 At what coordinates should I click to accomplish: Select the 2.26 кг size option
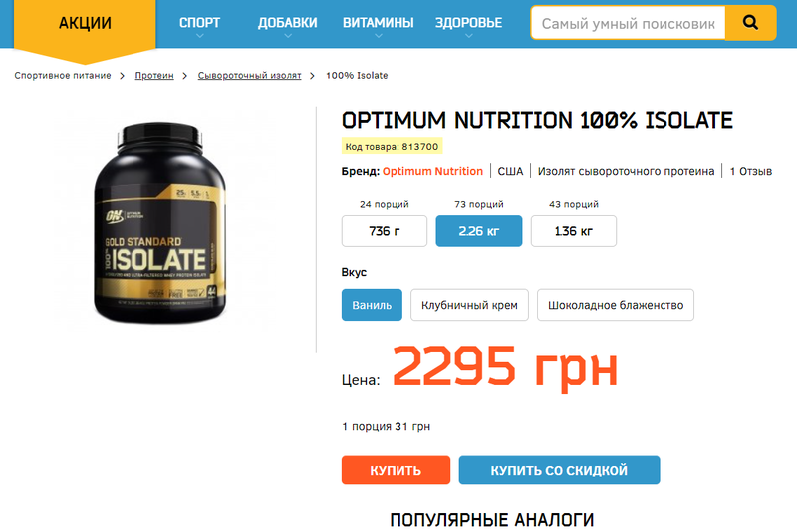click(479, 231)
